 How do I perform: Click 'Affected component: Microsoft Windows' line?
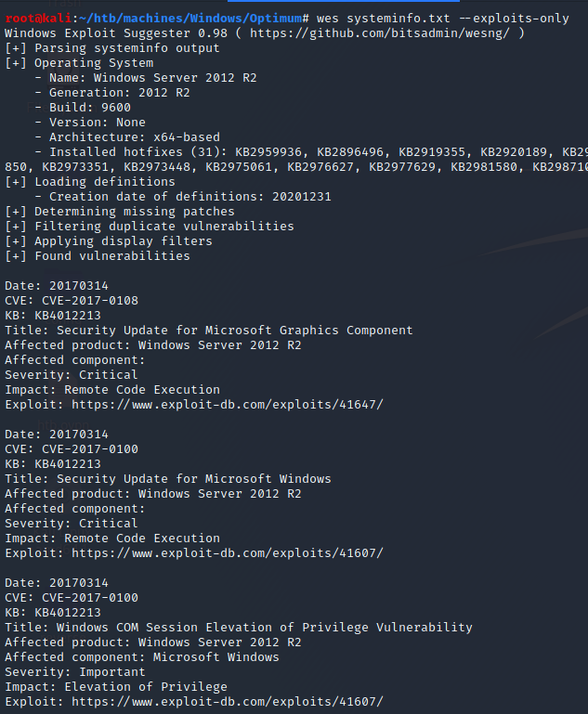tap(141, 657)
